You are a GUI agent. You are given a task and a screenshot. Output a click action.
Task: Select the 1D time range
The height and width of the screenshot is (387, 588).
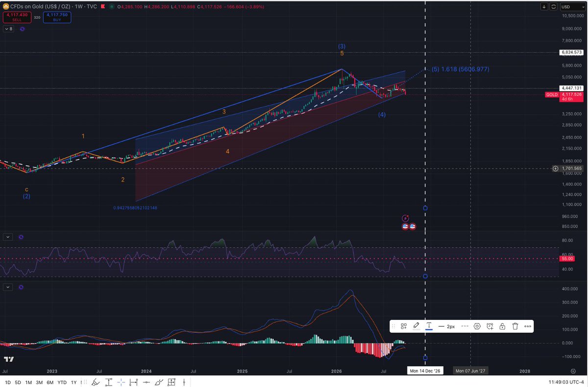[7, 382]
